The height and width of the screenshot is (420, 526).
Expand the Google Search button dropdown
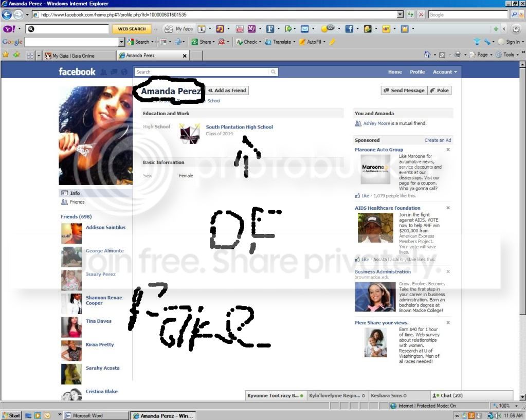(152, 42)
